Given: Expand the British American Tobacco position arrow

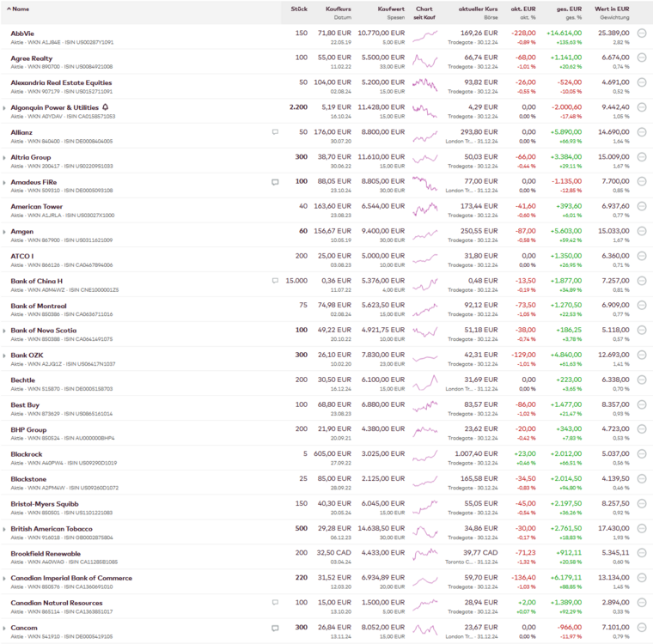Looking at the screenshot, I should click(4, 529).
